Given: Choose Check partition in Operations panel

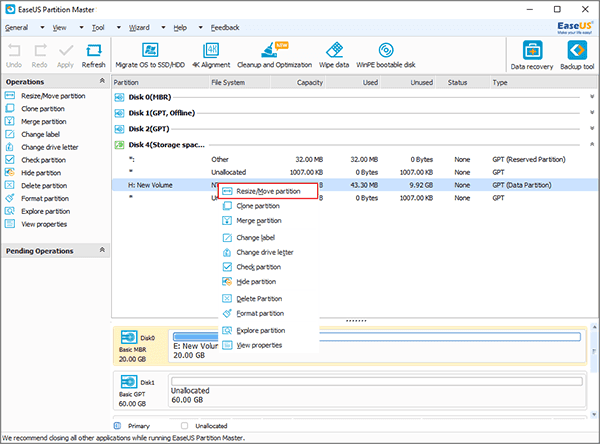Looking at the screenshot, I should [x=35, y=160].
